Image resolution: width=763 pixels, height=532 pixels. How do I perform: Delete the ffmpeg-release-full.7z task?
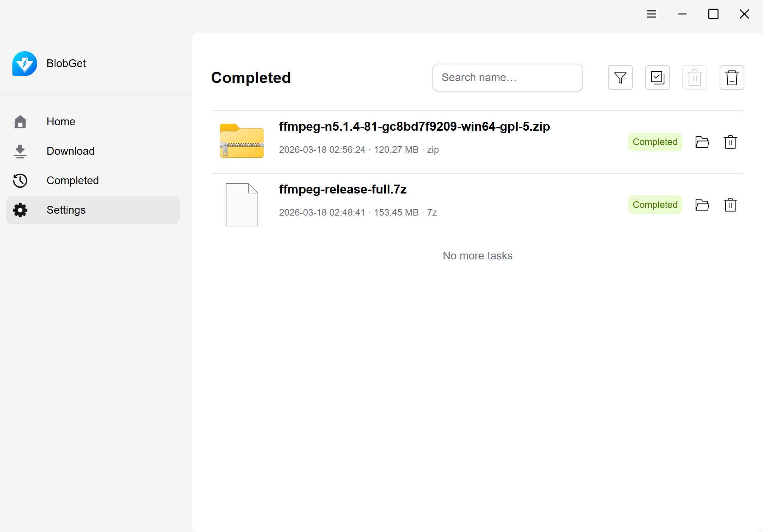(x=730, y=205)
